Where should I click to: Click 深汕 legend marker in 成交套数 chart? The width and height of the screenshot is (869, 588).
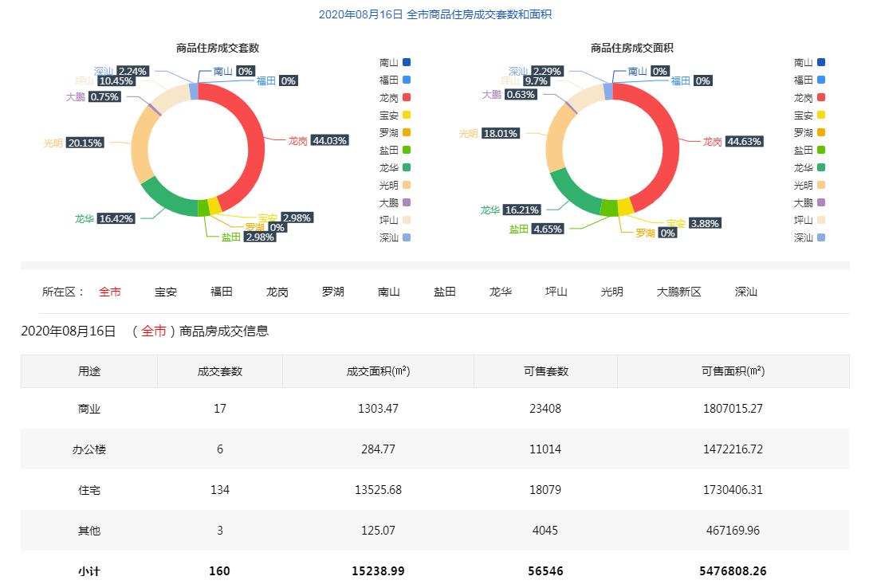click(407, 238)
